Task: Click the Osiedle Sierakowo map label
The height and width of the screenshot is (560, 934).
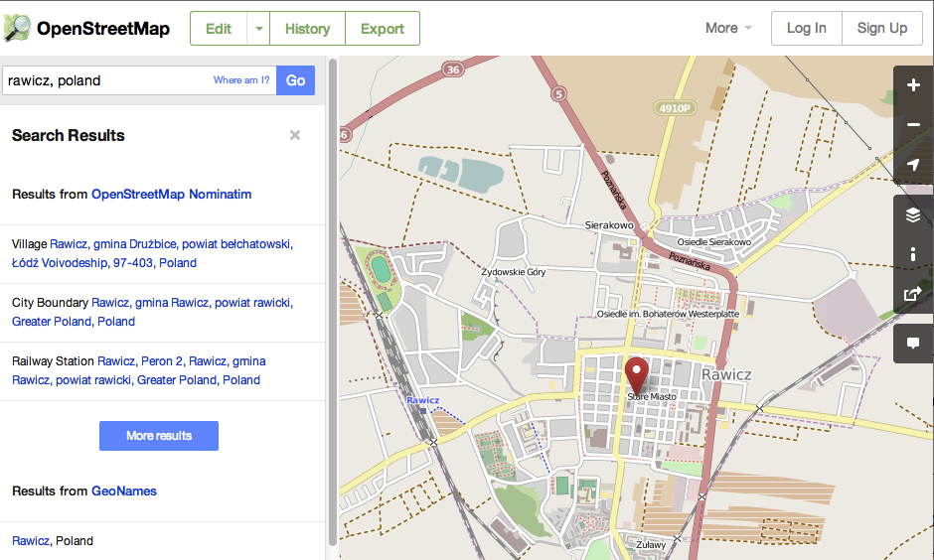Action: pos(713,241)
